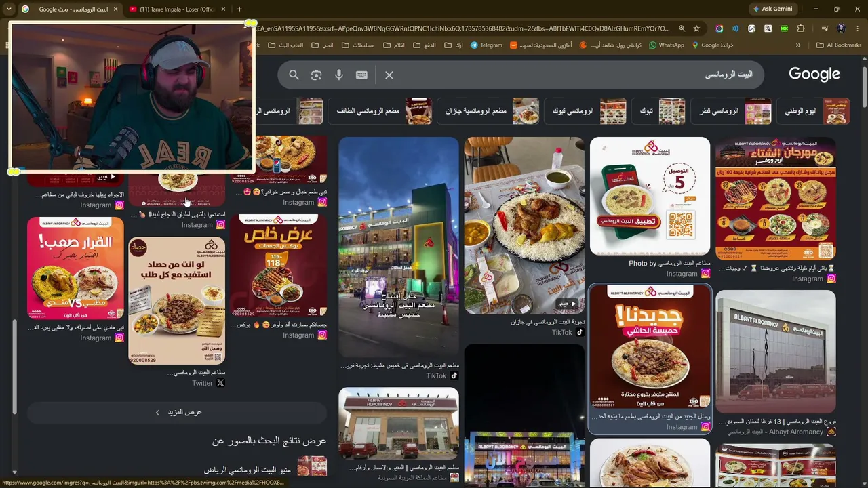The height and width of the screenshot is (488, 868).
Task: Select the Google search results tab
Action: click(70, 9)
